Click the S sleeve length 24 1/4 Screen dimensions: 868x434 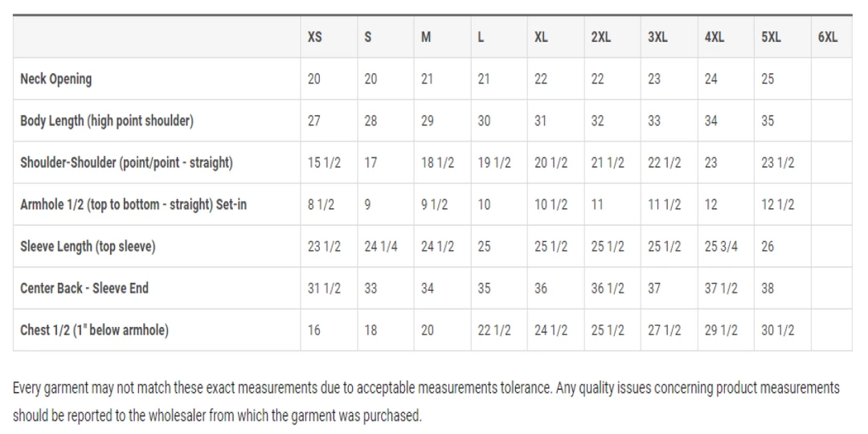pos(381,246)
